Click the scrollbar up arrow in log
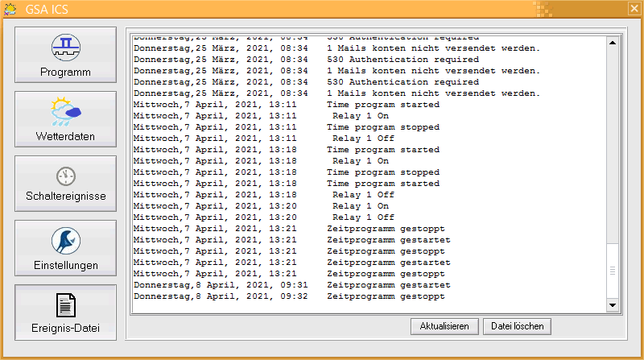 (613, 43)
